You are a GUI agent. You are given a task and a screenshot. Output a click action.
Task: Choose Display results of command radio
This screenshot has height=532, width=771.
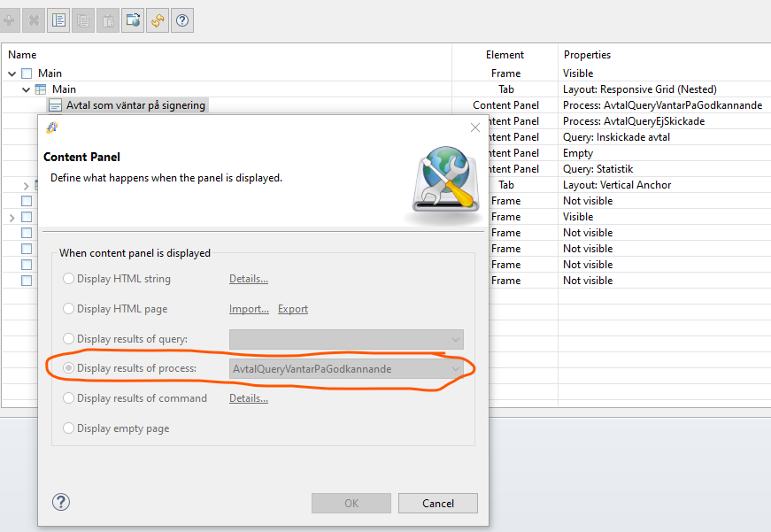(68, 398)
